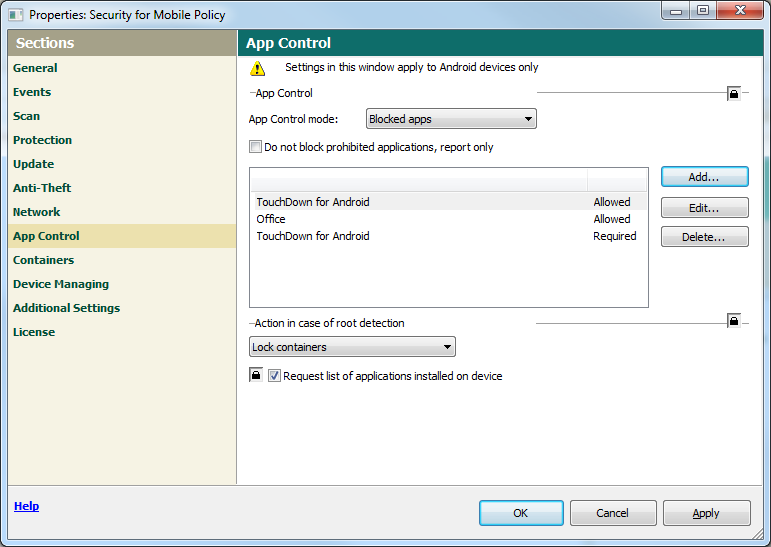The image size is (771, 547).
Task: Minimize the Properties window
Action: coord(676,10)
